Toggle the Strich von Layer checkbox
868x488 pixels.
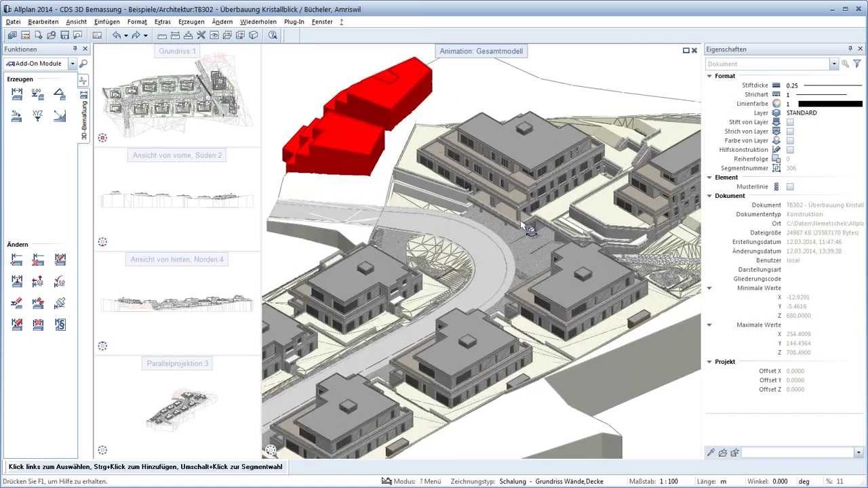click(x=790, y=131)
